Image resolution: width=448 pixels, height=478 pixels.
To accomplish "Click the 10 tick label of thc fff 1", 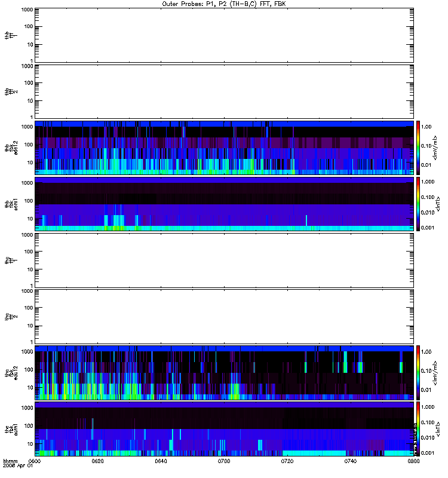I will pyautogui.click(x=30, y=269).
